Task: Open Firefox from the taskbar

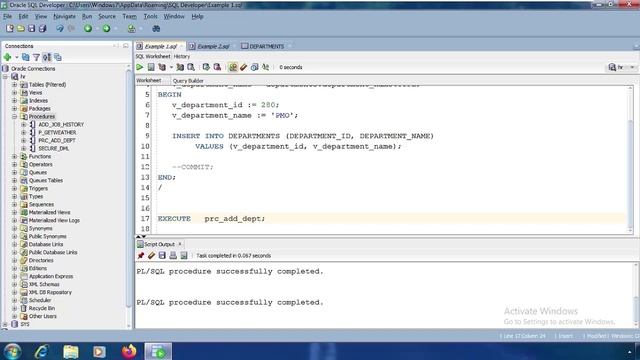Action: (129, 351)
